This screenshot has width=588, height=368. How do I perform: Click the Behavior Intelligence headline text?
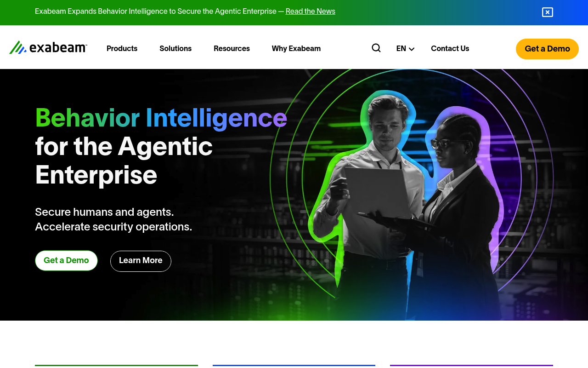(x=161, y=119)
